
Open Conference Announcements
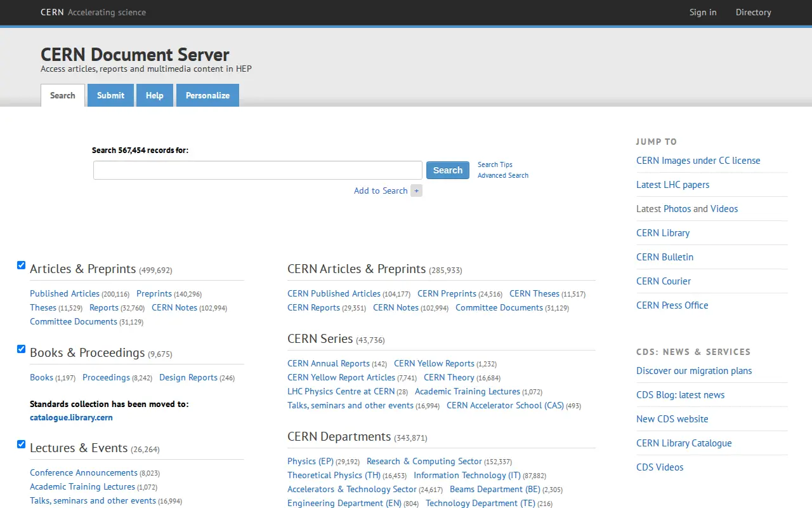point(84,472)
